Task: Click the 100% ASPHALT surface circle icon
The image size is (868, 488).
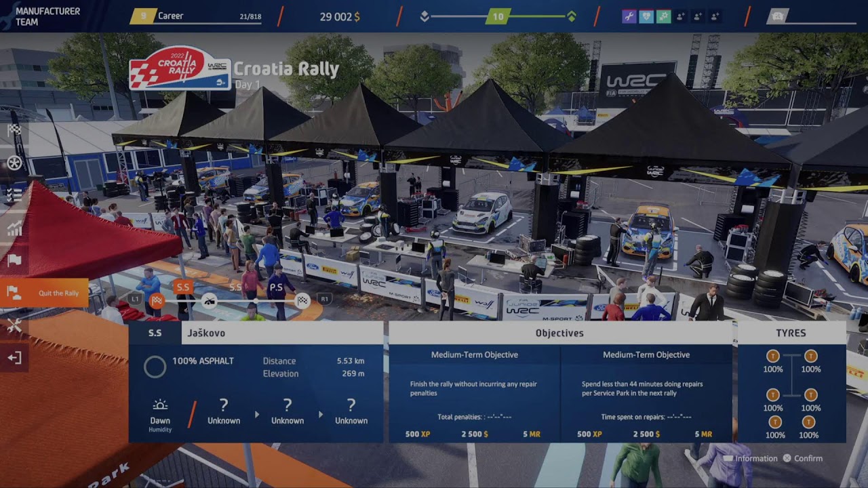Action: 155,367
